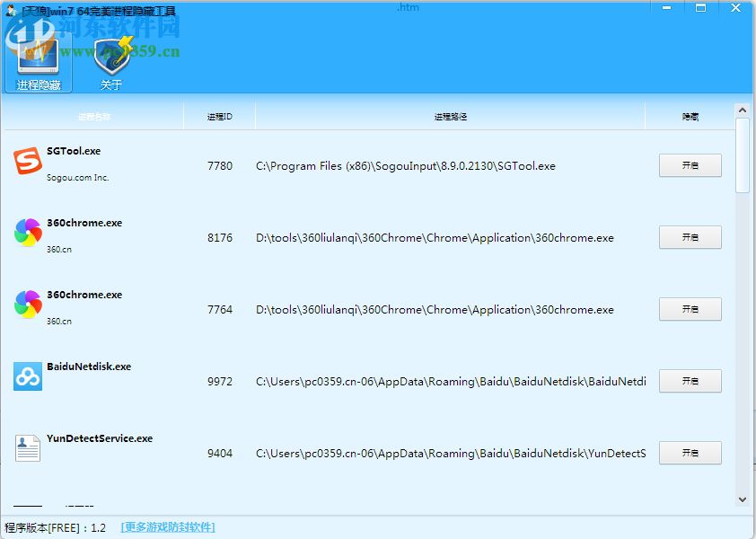Click path text of process 7764
The width and height of the screenshot is (756, 539).
click(x=435, y=310)
